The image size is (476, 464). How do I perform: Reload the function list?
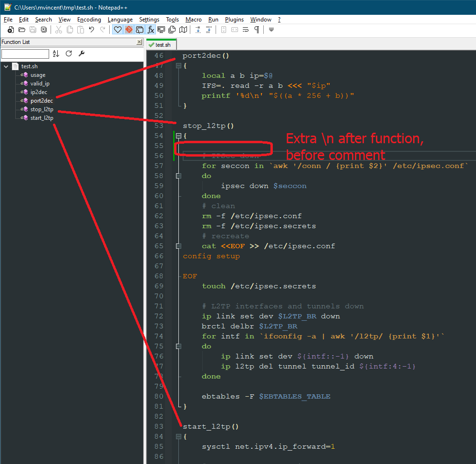point(69,54)
